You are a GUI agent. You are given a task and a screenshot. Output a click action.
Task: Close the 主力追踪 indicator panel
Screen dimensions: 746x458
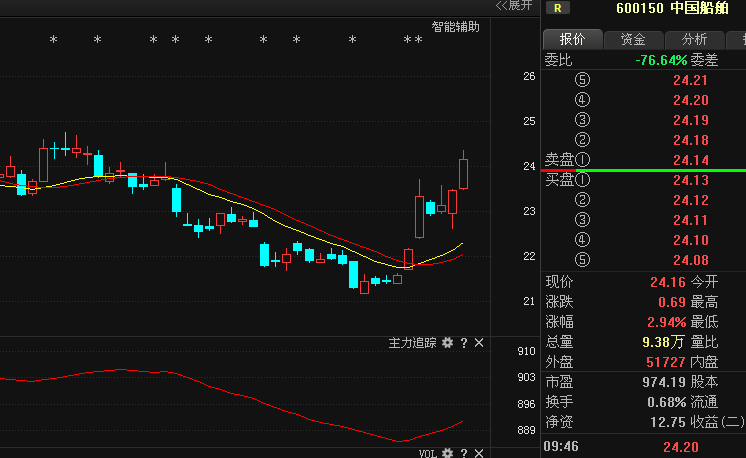pyautogui.click(x=479, y=343)
